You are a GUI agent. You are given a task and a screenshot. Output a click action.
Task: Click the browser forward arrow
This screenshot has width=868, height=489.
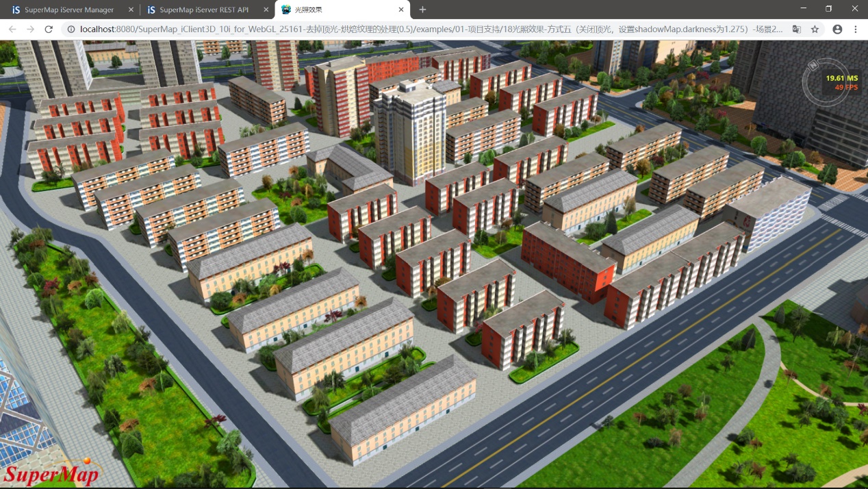pos(30,29)
